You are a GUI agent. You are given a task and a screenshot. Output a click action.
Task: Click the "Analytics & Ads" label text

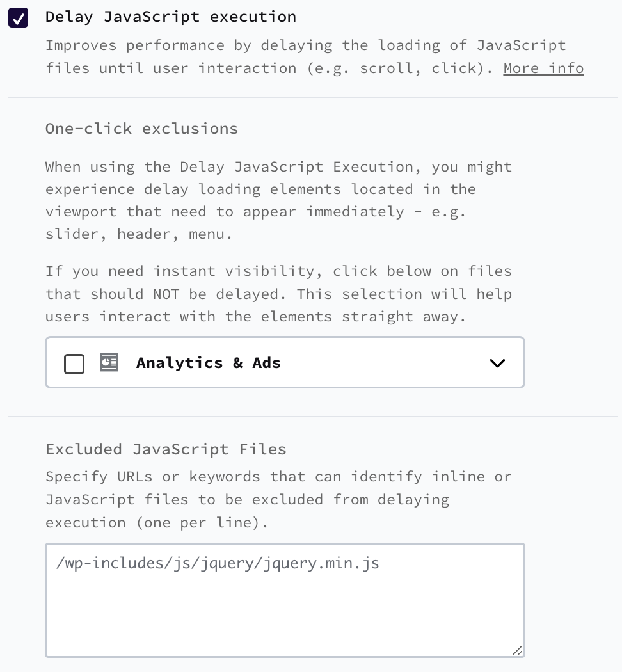click(208, 363)
